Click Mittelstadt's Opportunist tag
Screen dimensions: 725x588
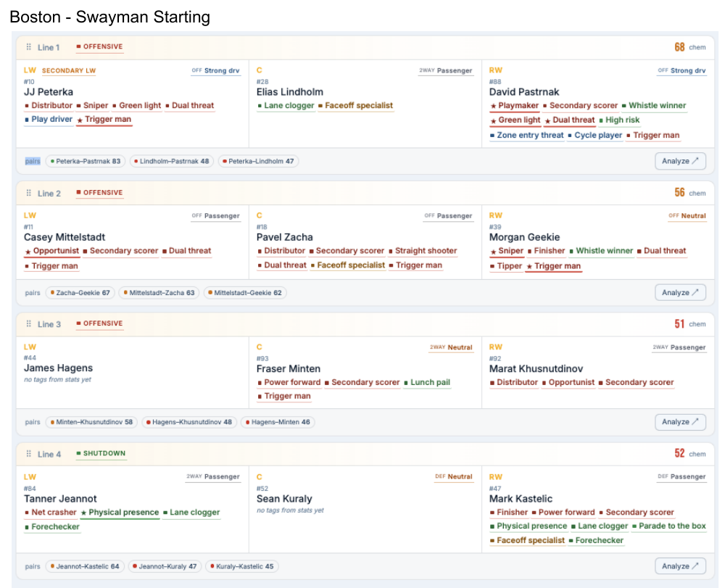pyautogui.click(x=51, y=251)
